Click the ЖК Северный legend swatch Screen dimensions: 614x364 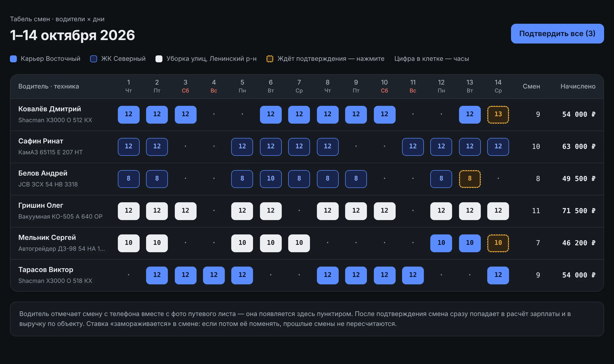pyautogui.click(x=94, y=59)
